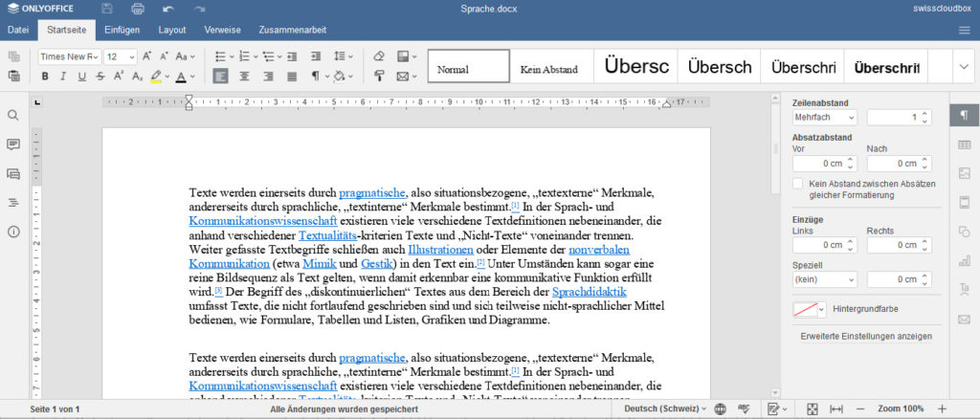Switch to Zusammenarbeit tab
This screenshot has width=980, height=420.
point(293,30)
